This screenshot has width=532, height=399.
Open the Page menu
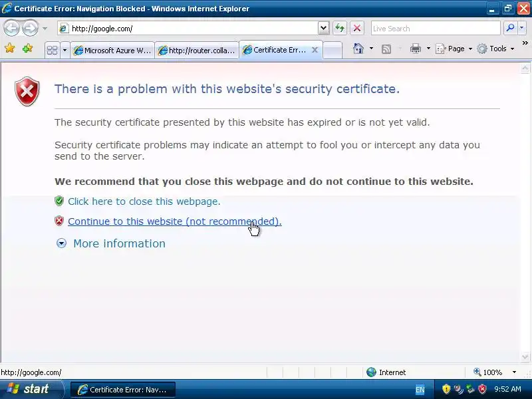(x=454, y=49)
